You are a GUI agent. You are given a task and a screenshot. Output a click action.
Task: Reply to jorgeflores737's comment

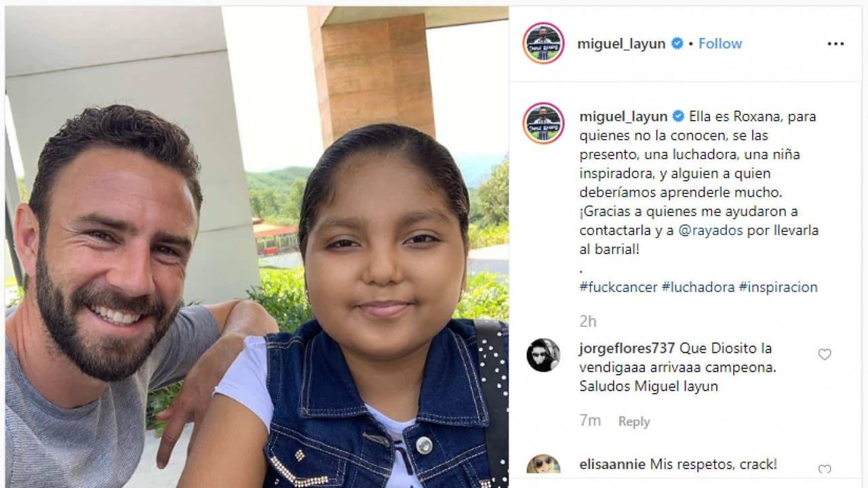(x=634, y=421)
